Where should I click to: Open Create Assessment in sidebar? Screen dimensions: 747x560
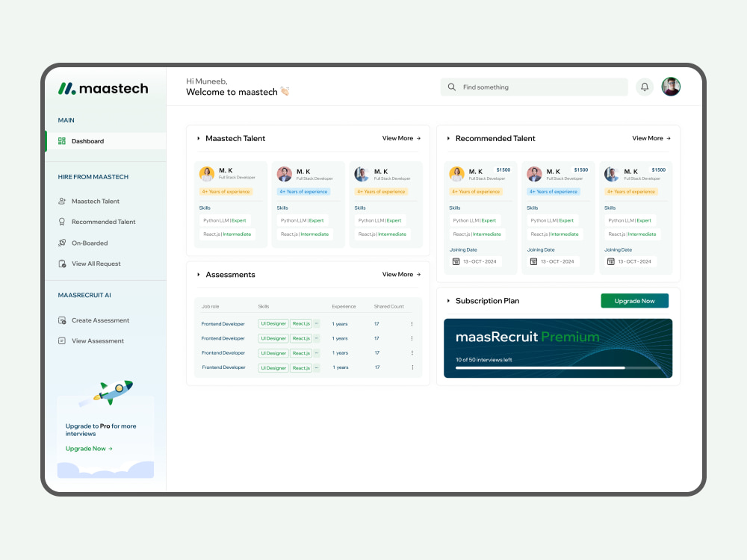(x=101, y=320)
